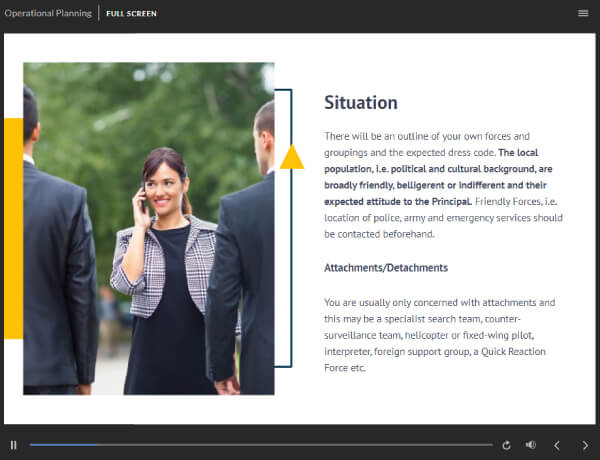Screen dimensions: 600x460
Task: Seek along the playback progress bar
Action: [x=261, y=445]
